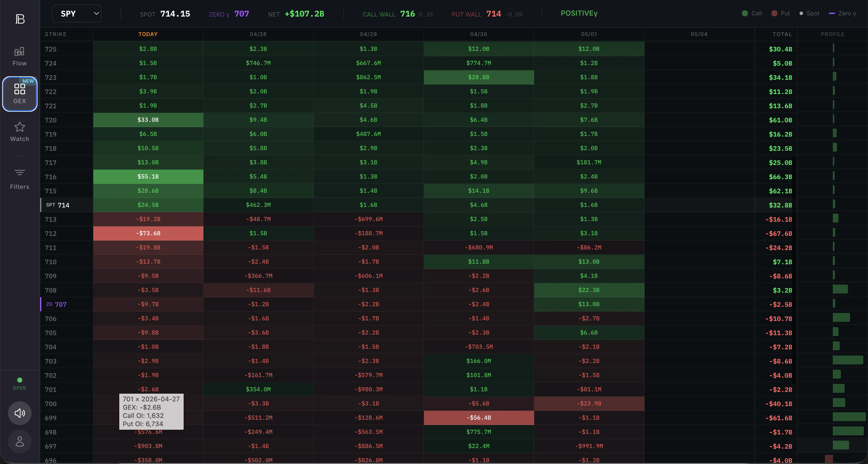Viewport: 868px width, 464px height.
Task: Click the $181.7M cell at strike 717
Action: point(589,163)
